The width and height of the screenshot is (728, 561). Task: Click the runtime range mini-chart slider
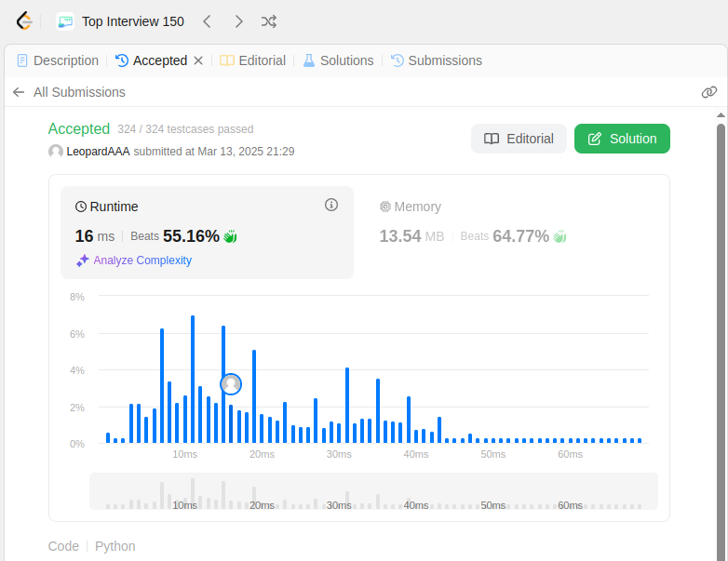pos(373,491)
